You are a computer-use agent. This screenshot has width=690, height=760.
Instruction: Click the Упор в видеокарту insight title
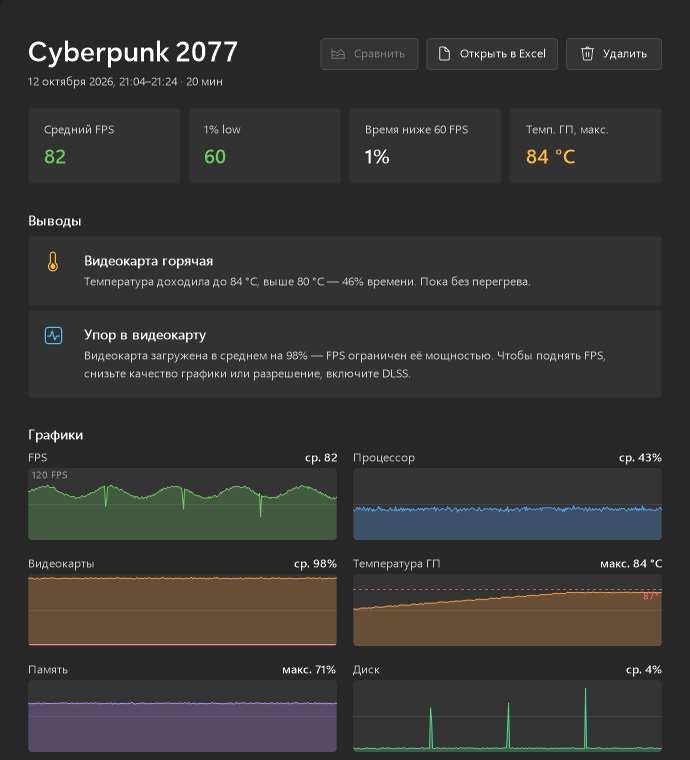point(145,335)
